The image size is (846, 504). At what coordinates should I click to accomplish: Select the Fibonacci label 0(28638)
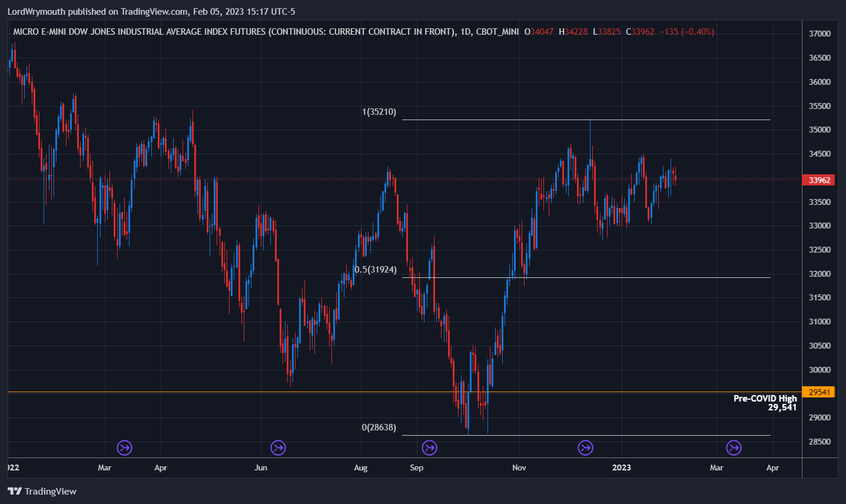379,427
